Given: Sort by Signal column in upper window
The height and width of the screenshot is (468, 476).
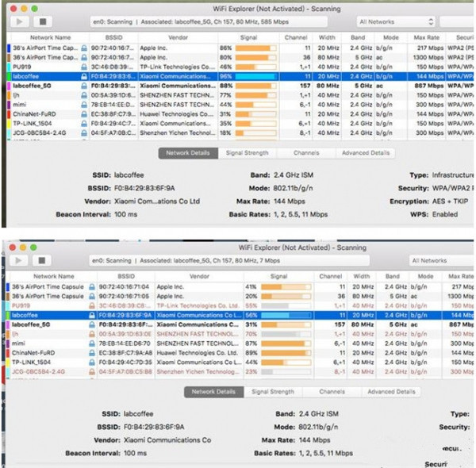Looking at the screenshot, I should [248, 37].
